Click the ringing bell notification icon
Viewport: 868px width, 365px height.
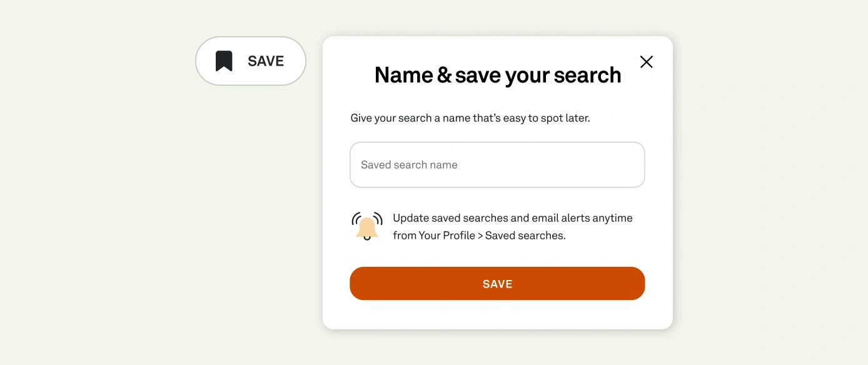[x=367, y=226]
